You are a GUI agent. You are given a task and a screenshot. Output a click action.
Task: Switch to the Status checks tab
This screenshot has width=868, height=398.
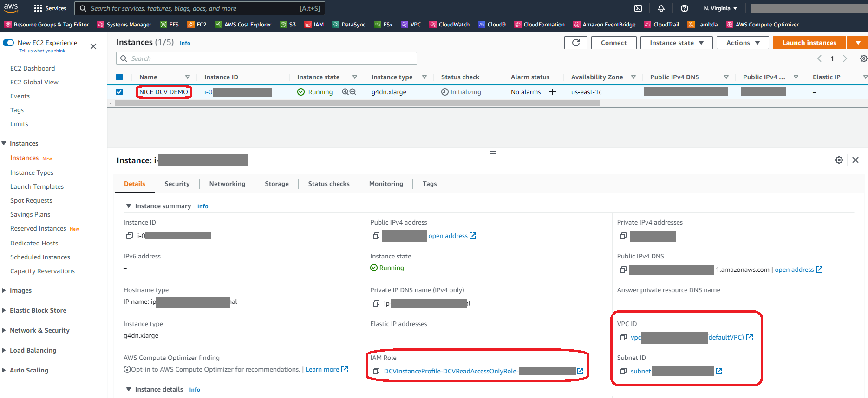click(x=329, y=184)
